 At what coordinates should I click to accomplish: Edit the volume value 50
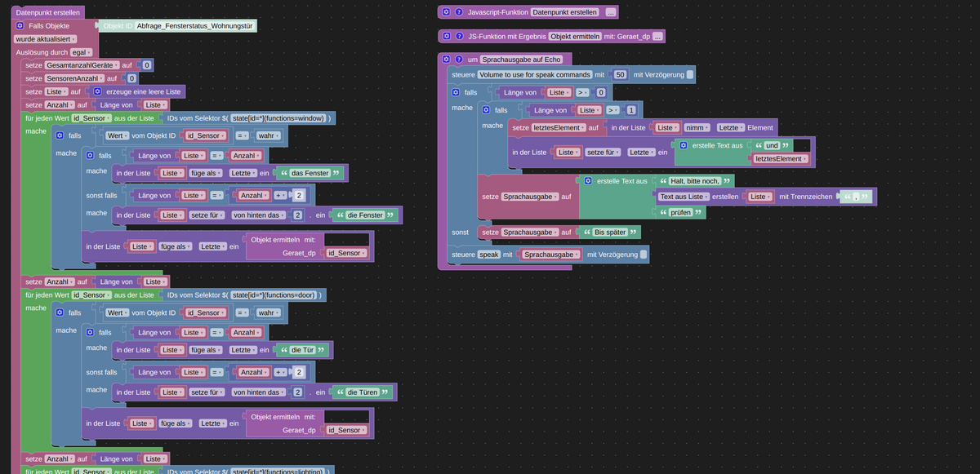click(621, 75)
